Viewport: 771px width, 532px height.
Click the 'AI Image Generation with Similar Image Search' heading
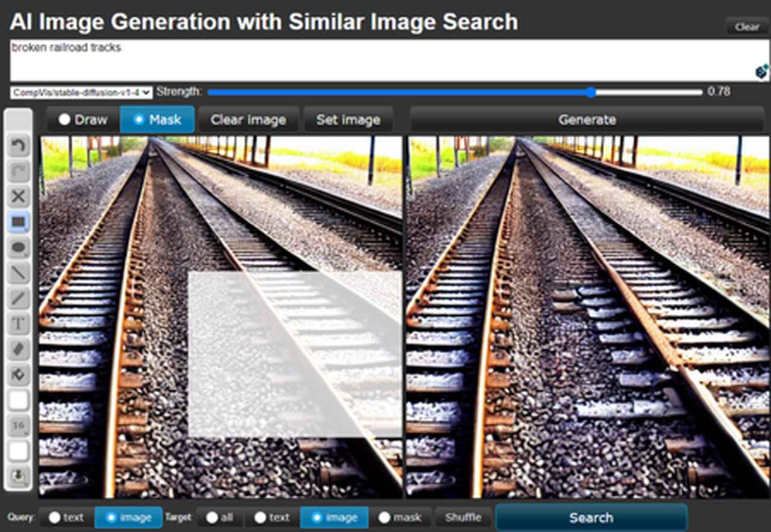pos(264,22)
